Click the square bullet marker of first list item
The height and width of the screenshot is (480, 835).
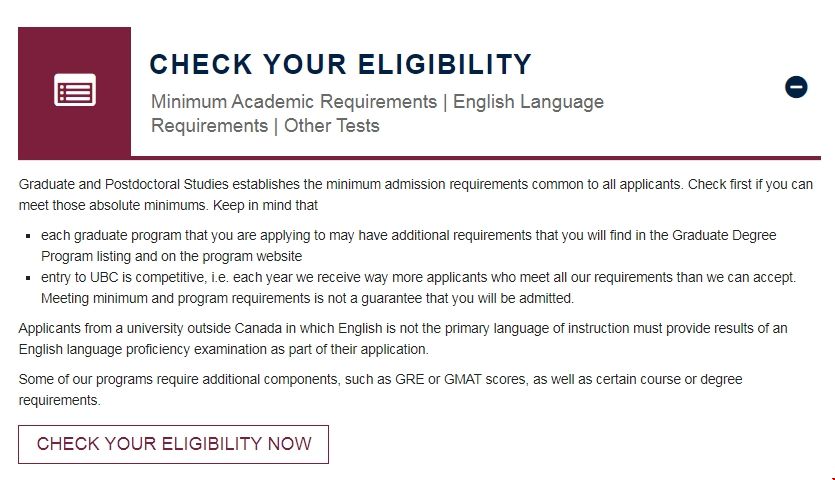[27, 236]
